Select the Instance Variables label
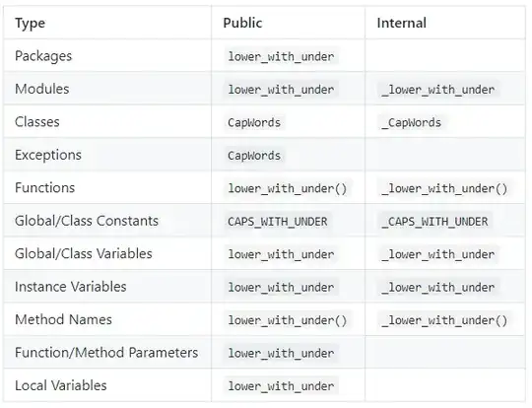Screen dimensions: 532x408 pyautogui.click(x=71, y=287)
